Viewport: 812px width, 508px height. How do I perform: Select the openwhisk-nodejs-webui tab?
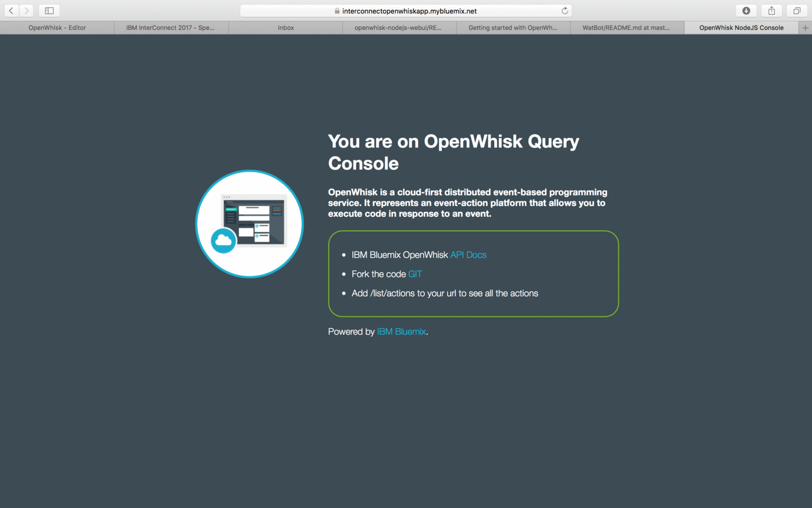[x=400, y=28]
